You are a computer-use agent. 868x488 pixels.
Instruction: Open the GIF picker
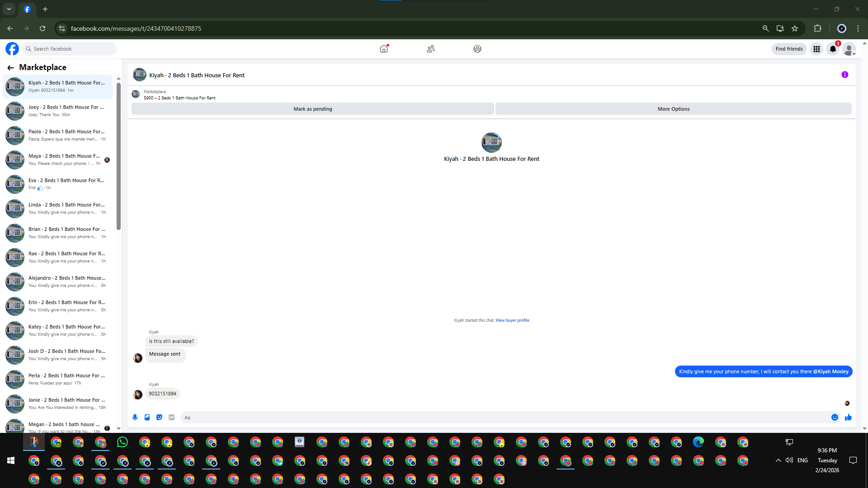(171, 418)
